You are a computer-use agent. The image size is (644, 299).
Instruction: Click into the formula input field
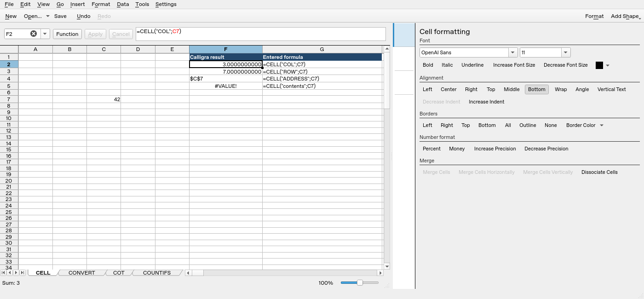point(261,34)
